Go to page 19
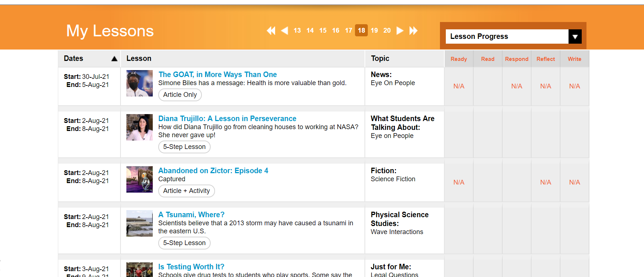Viewport: 644px width, 277px height. (374, 30)
